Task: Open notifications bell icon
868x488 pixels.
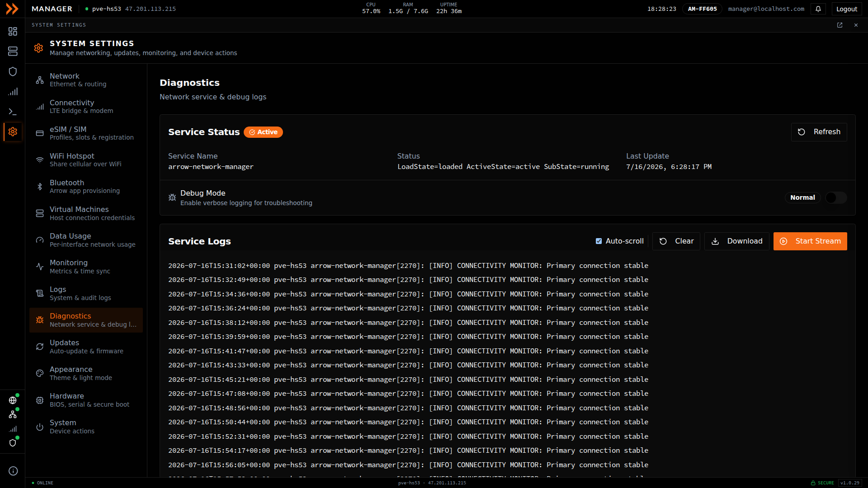Action: coord(818,9)
